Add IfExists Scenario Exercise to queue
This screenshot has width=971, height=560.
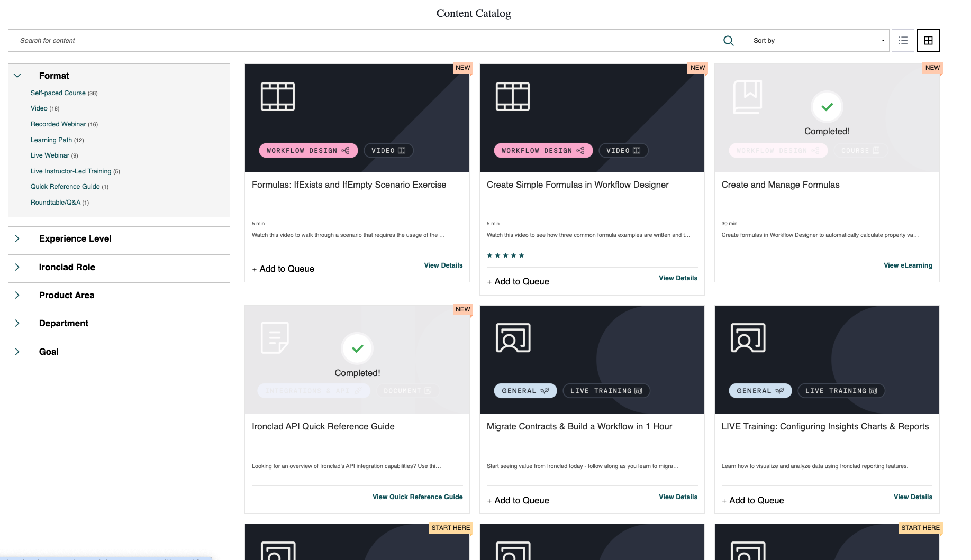point(283,269)
